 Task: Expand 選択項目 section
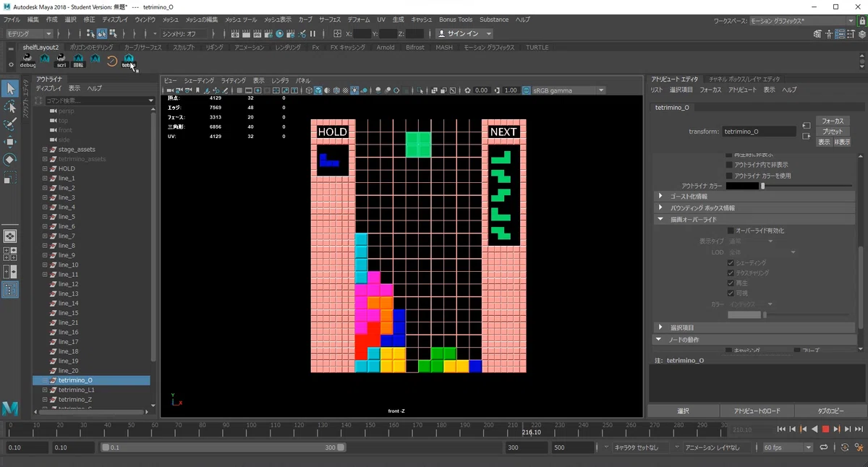(x=754, y=327)
